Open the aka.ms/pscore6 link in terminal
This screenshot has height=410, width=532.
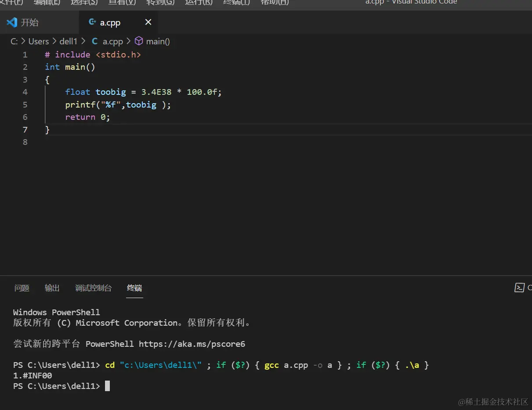[192, 344]
